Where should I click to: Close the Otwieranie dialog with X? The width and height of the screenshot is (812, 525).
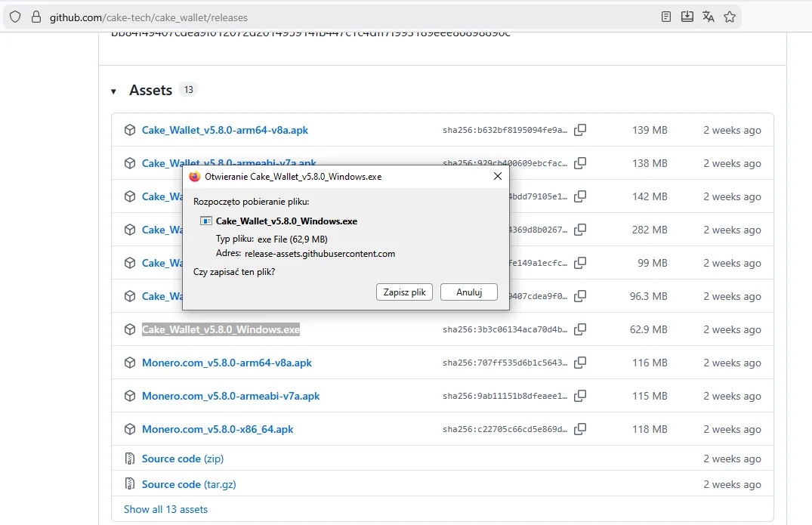tap(498, 176)
